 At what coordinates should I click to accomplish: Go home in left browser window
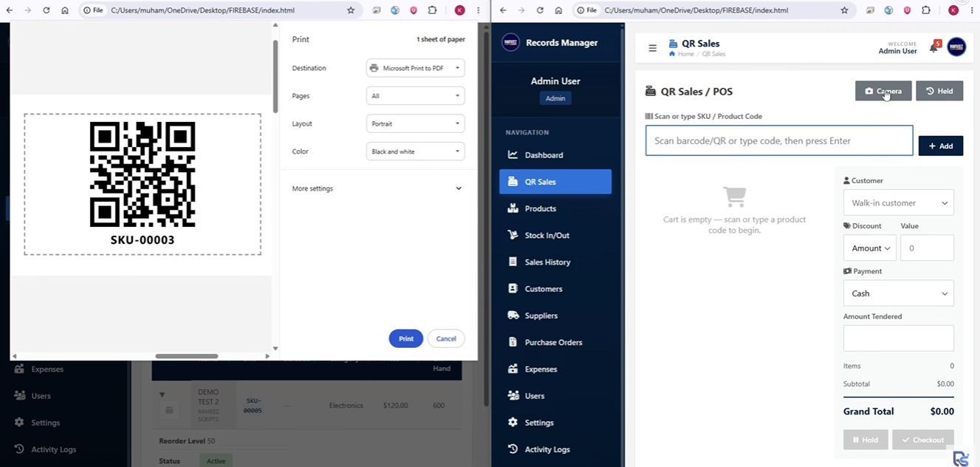(65, 10)
